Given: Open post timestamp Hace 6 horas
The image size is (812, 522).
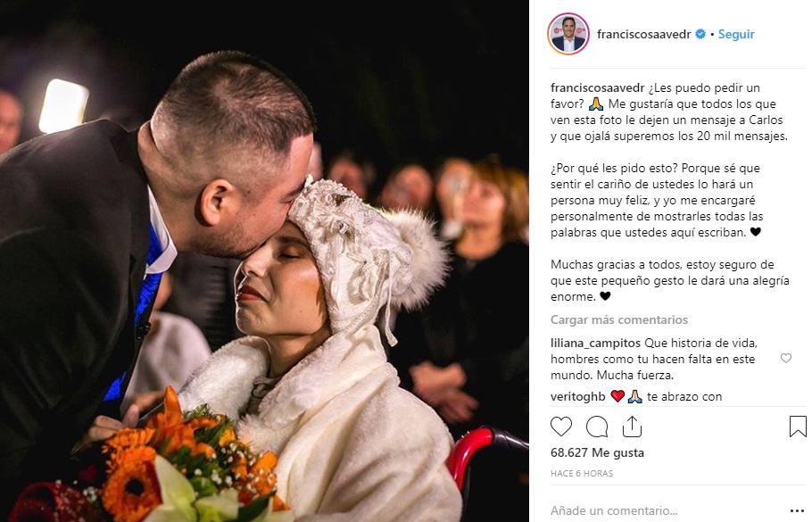Looking at the screenshot, I should [x=582, y=473].
